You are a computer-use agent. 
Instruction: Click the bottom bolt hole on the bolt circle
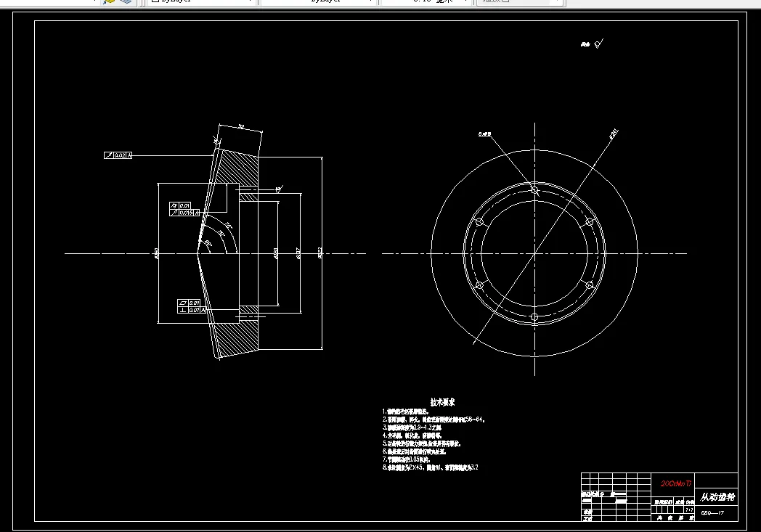(534, 316)
